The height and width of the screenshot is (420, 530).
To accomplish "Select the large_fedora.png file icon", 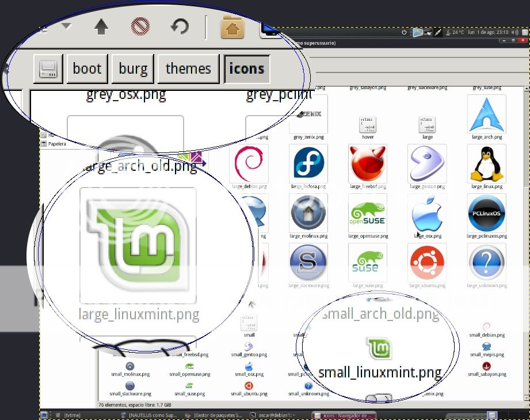I will click(308, 164).
